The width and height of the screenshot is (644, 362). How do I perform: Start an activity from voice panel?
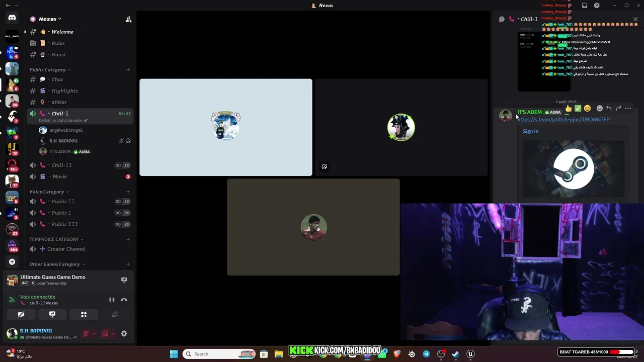point(84,314)
